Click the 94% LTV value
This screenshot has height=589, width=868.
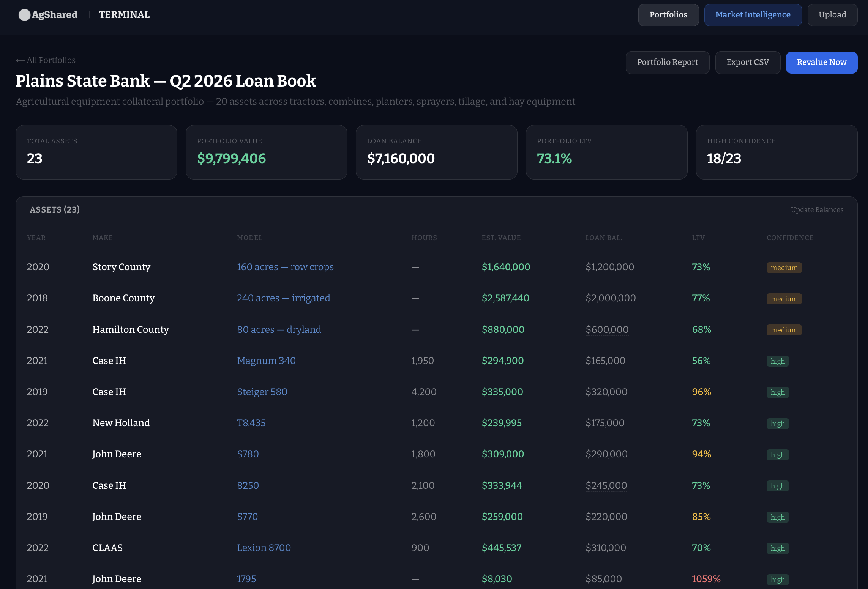click(x=701, y=454)
